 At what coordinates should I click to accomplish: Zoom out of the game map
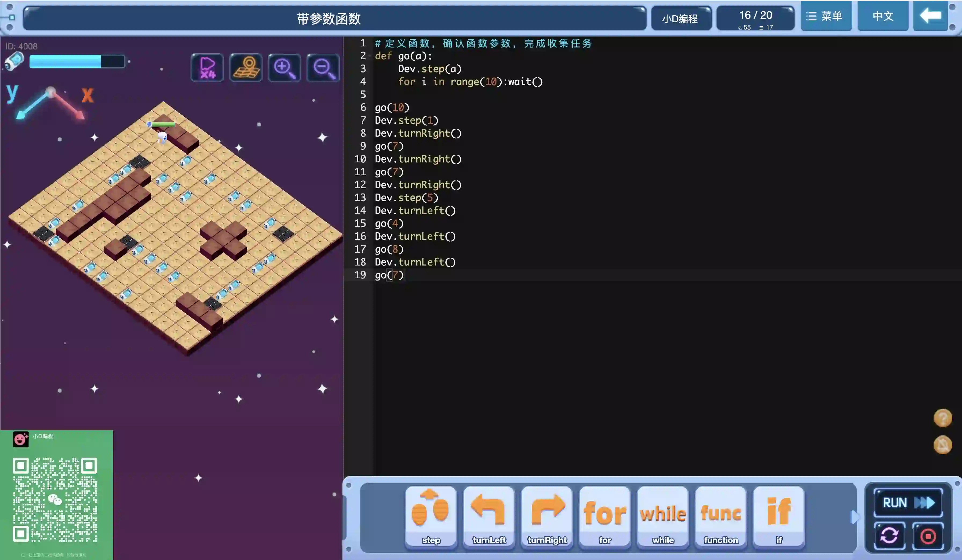[x=323, y=68]
